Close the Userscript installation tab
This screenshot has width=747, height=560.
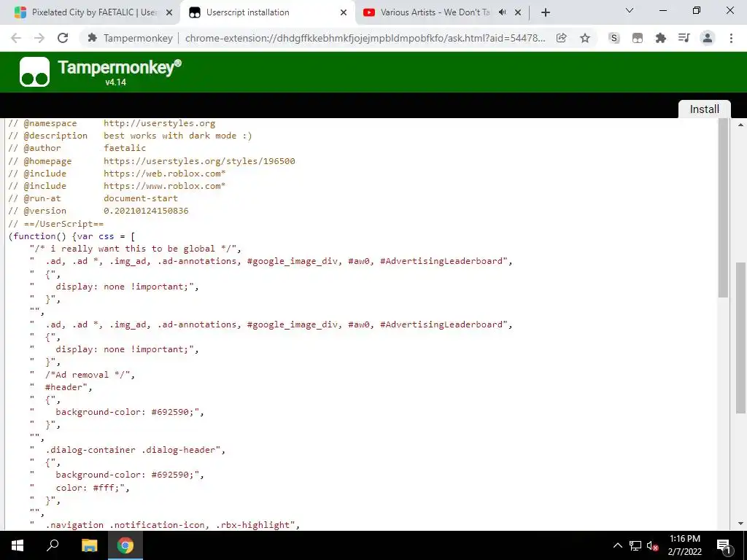[344, 13]
